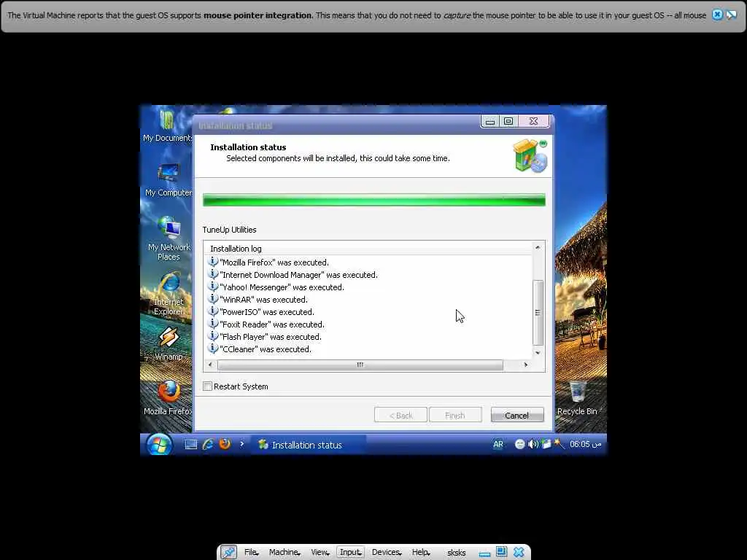Open the VirtualBox Help menu

tap(421, 553)
